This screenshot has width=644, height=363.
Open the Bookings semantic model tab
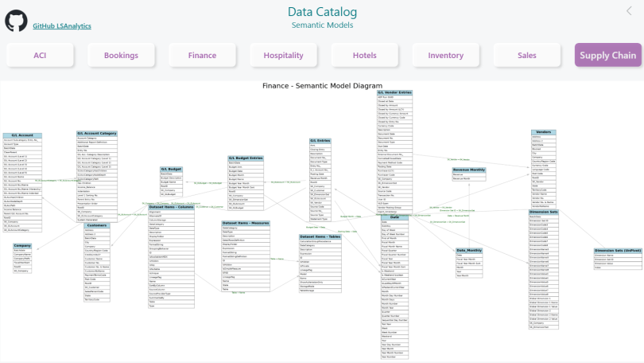click(x=121, y=56)
